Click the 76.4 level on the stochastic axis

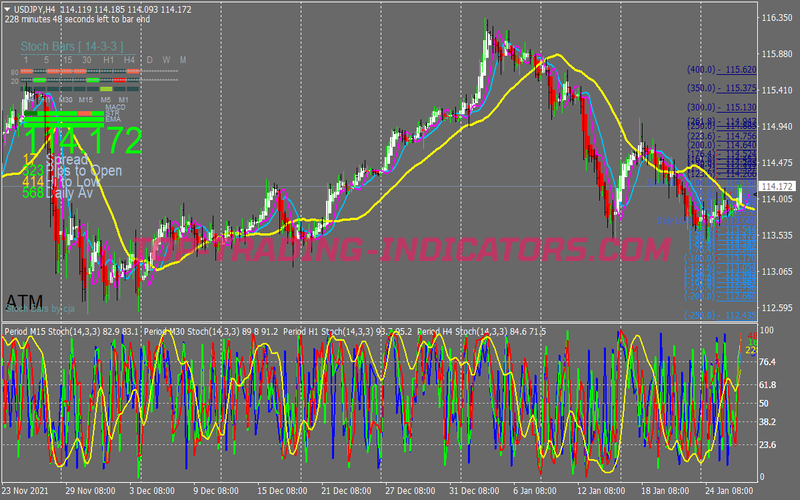(x=768, y=362)
